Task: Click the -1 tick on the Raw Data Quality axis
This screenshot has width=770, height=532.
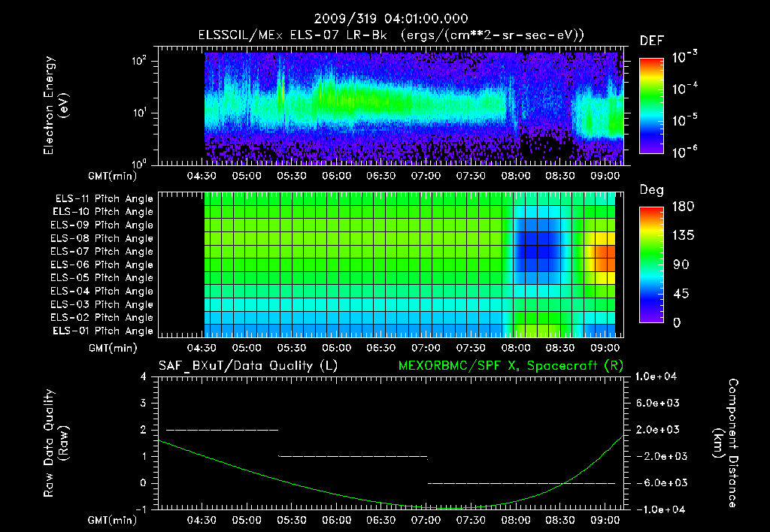Action: (x=141, y=509)
